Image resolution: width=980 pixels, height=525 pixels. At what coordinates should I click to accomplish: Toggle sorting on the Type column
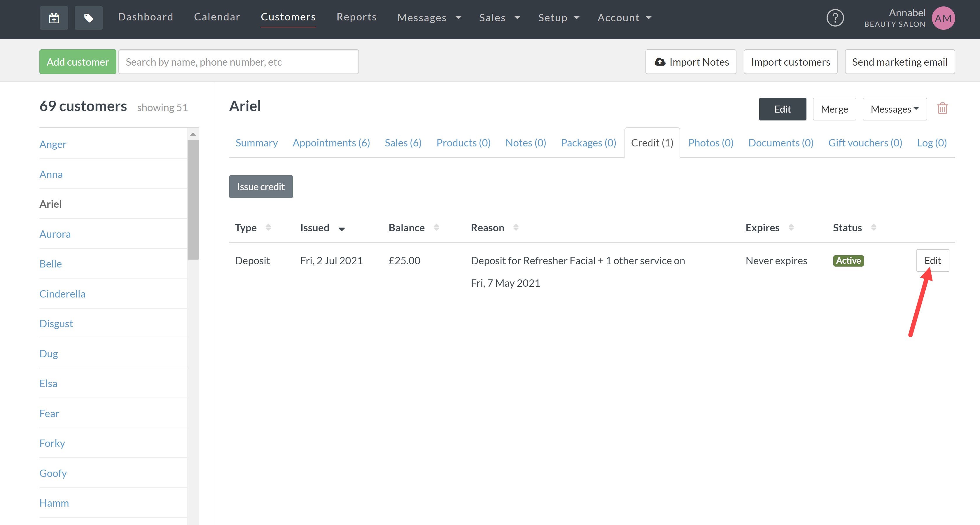click(269, 227)
